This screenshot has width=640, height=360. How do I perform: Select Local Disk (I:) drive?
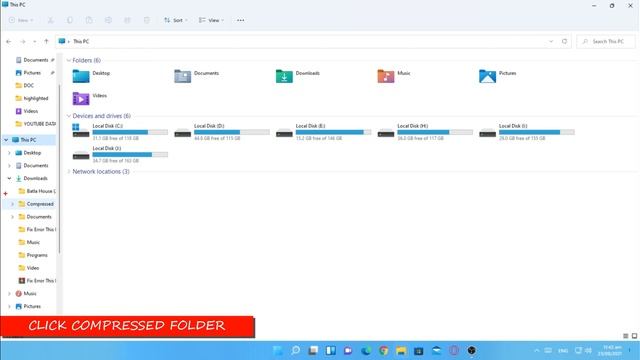[527, 132]
